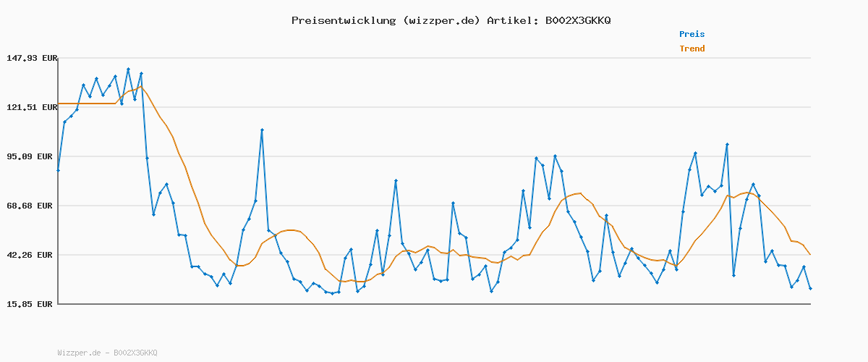
Task: Select the isolated blue spike in the left third
Action: [x=262, y=130]
